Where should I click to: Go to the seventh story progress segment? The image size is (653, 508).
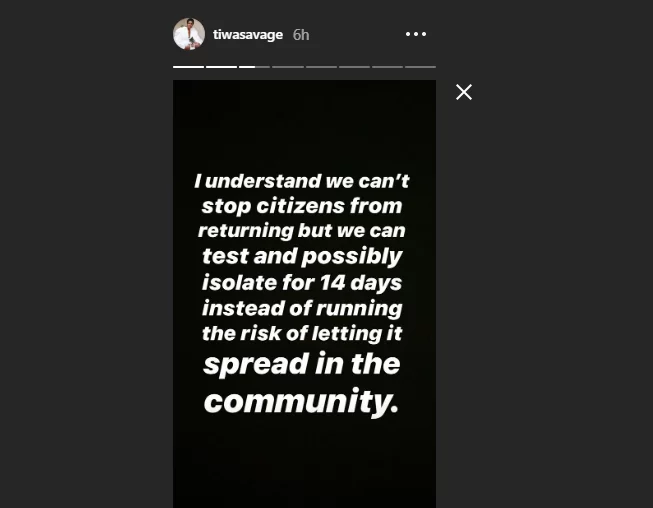click(x=387, y=66)
